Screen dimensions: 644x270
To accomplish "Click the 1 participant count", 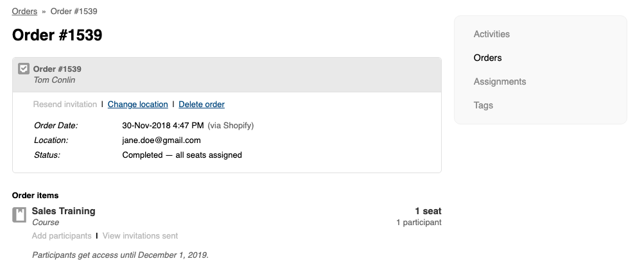I will coord(419,223).
